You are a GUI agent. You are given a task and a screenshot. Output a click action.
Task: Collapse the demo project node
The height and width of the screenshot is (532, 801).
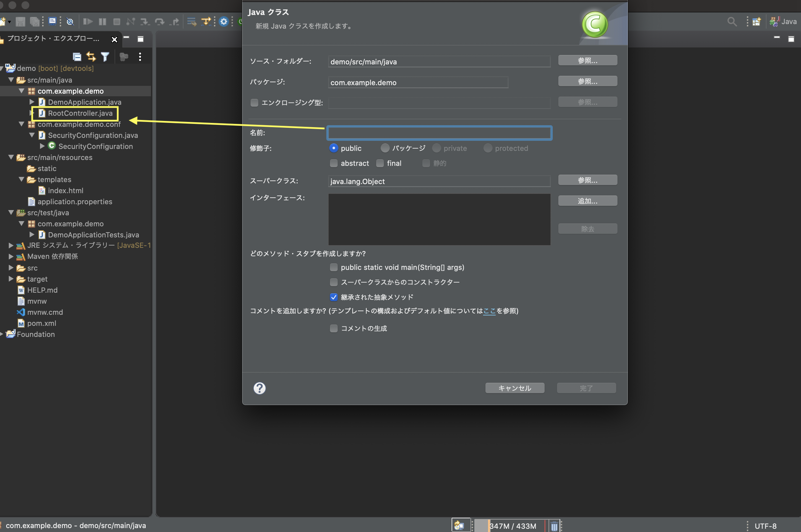(1, 69)
